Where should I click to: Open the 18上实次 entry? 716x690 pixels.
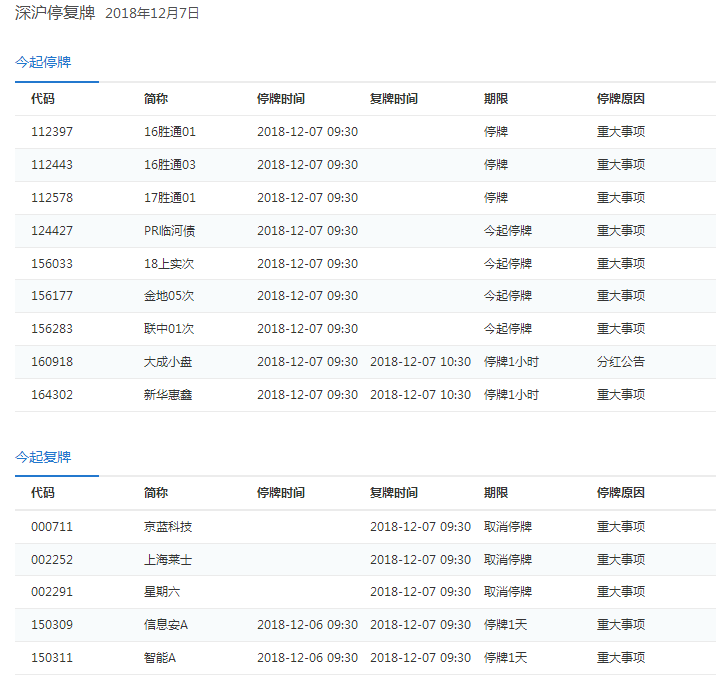(170, 264)
